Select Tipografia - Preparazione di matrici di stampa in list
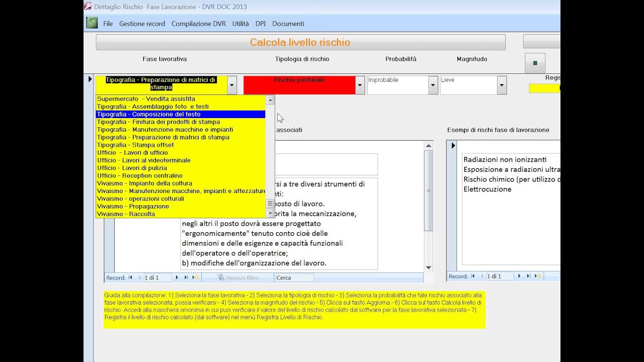The width and height of the screenshot is (644, 362). point(181,137)
